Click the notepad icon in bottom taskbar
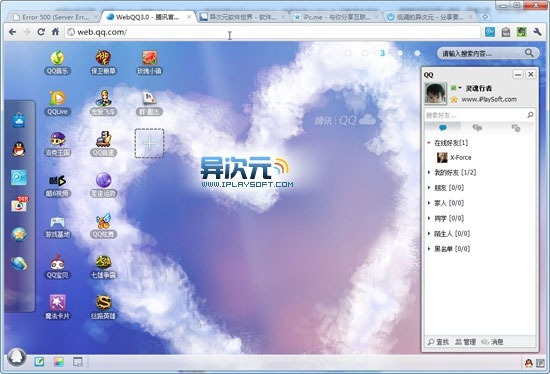The width and height of the screenshot is (550, 374). (x=39, y=361)
